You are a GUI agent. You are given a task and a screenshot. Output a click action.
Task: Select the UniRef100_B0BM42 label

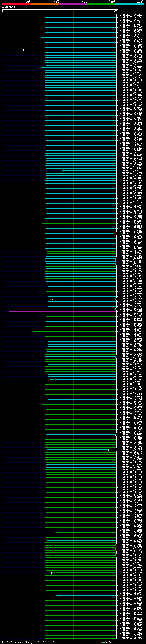pos(131,319)
